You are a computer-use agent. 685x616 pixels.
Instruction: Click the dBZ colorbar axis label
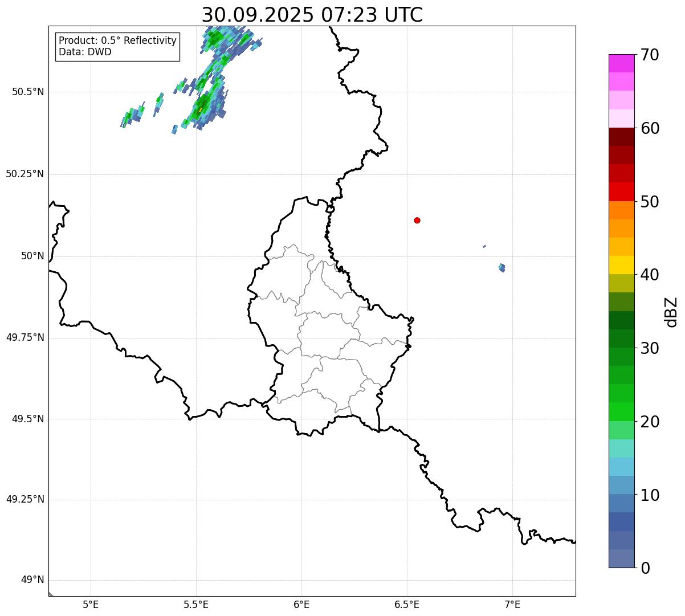tap(671, 311)
